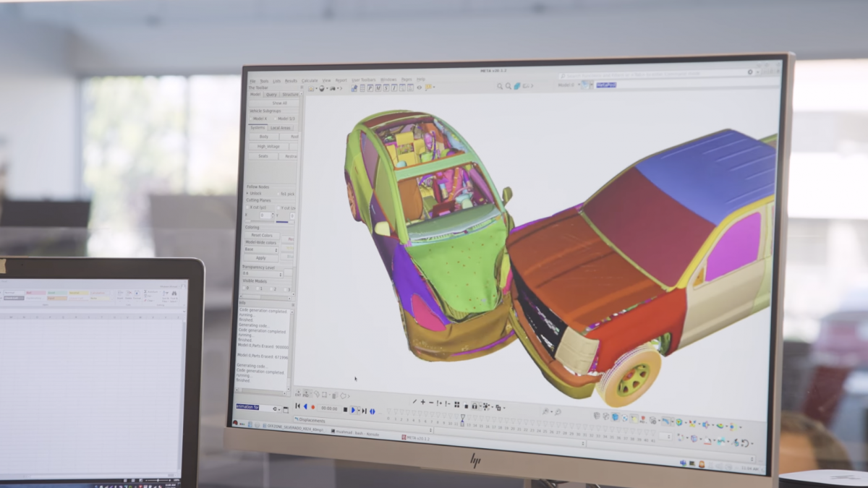The image size is (868, 488).
Task: Click the red record animation button
Action: tap(313, 407)
